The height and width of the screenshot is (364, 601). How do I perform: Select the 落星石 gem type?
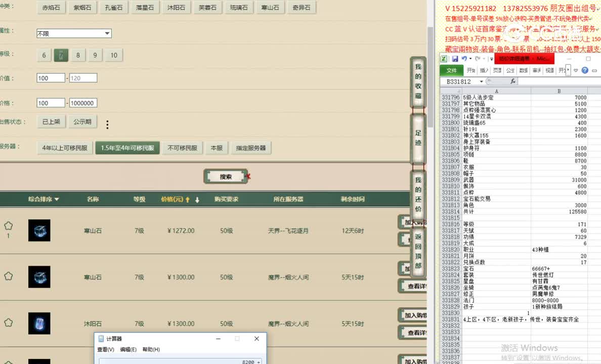tap(145, 8)
